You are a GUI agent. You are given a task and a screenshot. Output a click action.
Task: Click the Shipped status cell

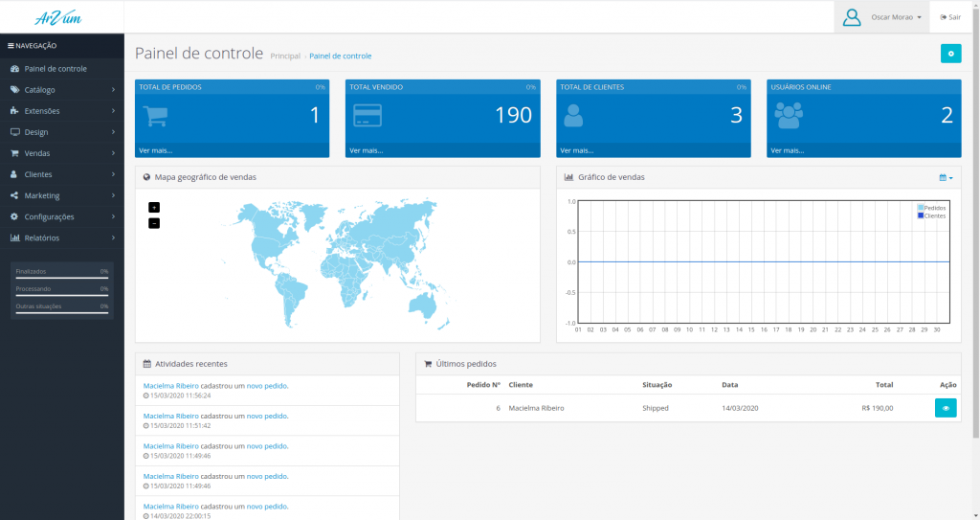pyautogui.click(x=655, y=408)
